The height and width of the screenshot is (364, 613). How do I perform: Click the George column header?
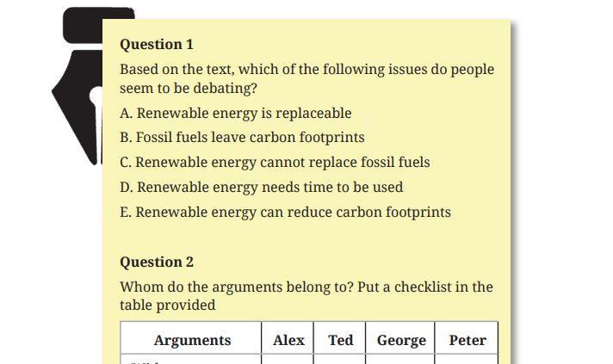(x=401, y=340)
